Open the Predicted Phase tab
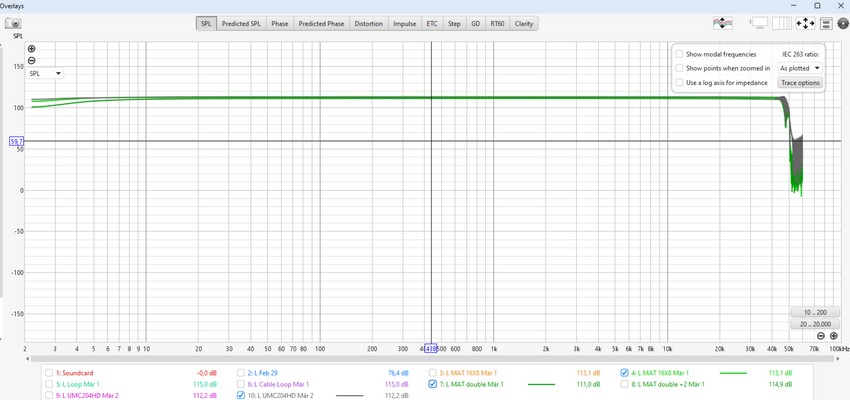This screenshot has height=400, width=850. 321,24
